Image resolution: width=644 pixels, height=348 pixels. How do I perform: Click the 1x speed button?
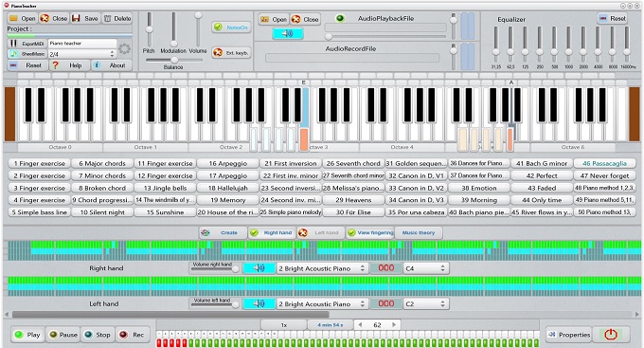point(284,325)
